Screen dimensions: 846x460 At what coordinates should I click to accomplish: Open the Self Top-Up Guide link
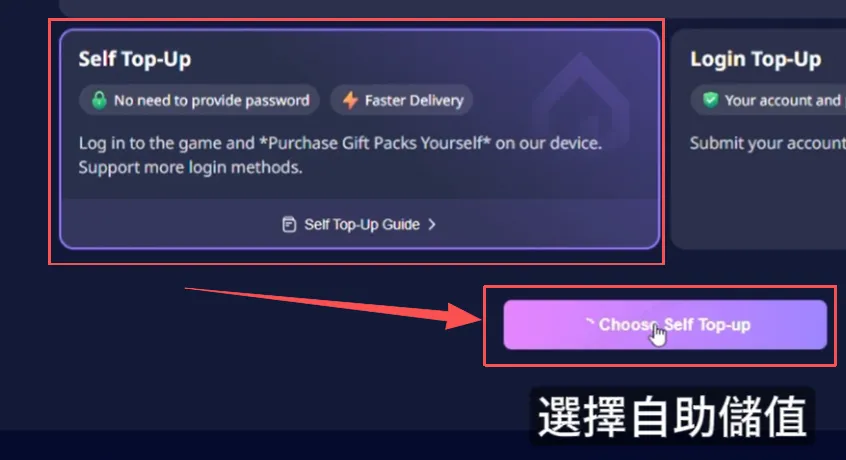tap(359, 224)
